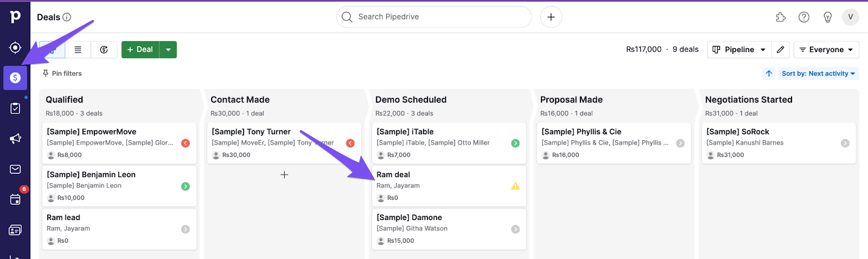The image size is (868, 259).
Task: Click the Sales Assistant lightbulb icon
Action: click(x=828, y=17)
